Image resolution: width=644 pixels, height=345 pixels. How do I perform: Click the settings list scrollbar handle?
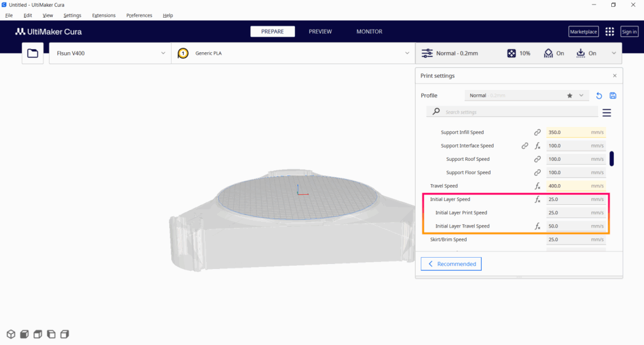611,159
